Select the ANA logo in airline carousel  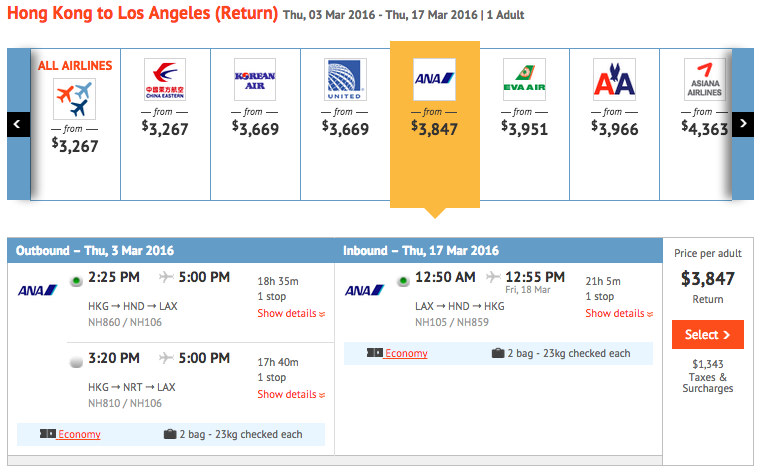pyautogui.click(x=434, y=80)
